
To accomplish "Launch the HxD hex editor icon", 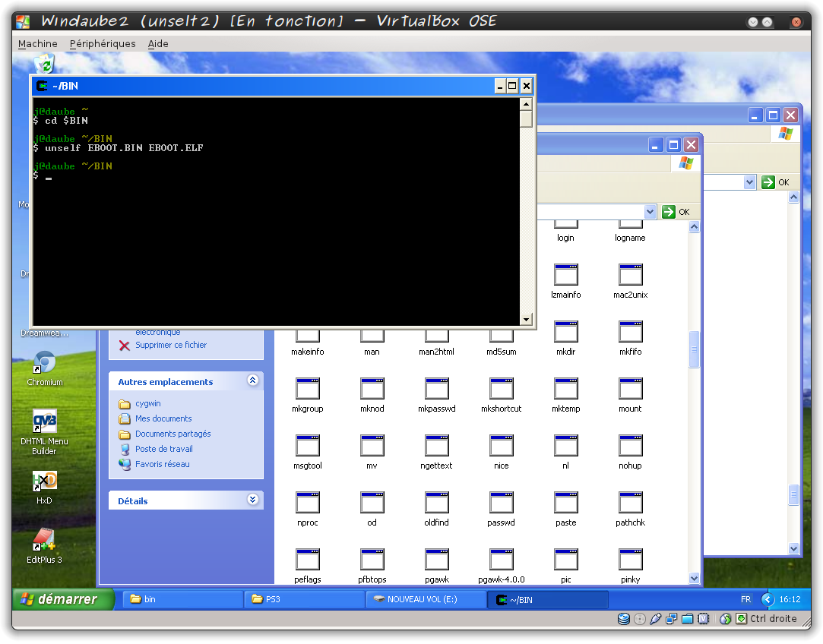I will coord(45,481).
